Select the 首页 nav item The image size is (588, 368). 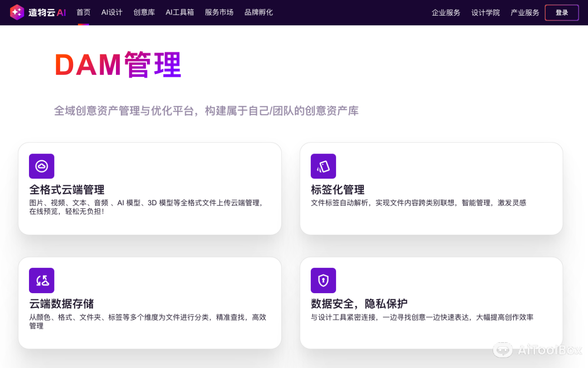(x=83, y=12)
